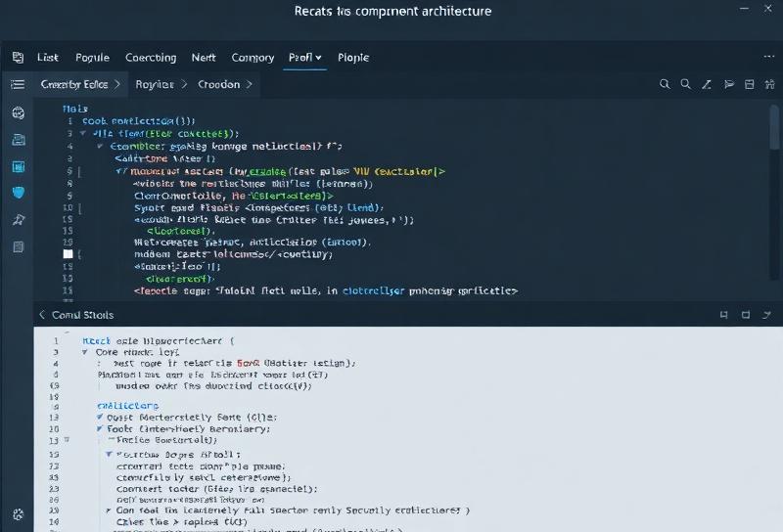Switch to the List tab

click(48, 58)
